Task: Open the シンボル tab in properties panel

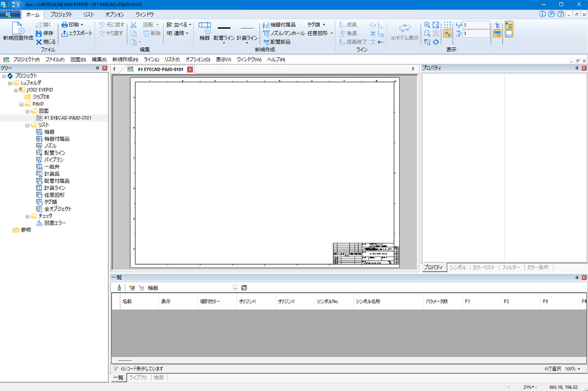Action: coord(457,267)
